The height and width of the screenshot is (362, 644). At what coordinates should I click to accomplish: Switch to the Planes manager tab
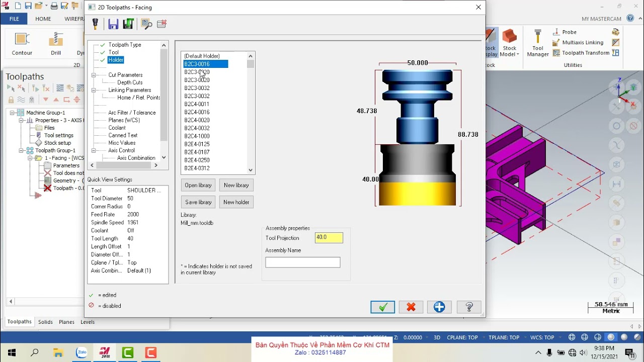(x=66, y=322)
